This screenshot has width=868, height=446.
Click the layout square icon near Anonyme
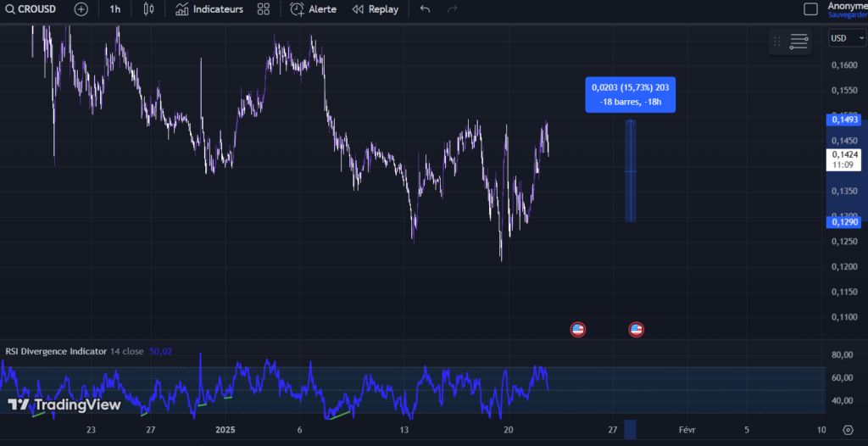click(x=810, y=9)
